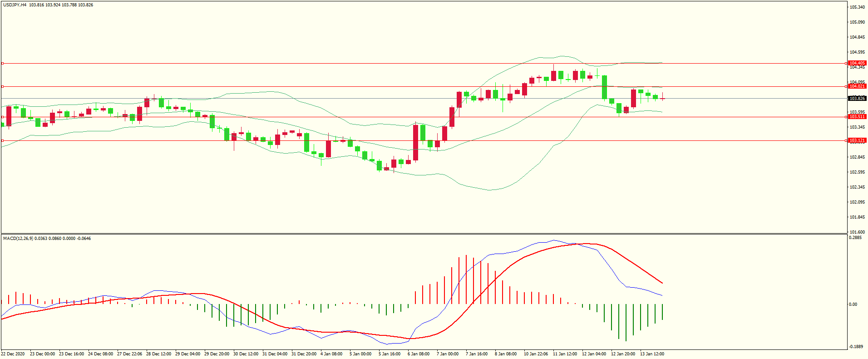The image size is (868, 359).
Task: Click the black 103.826 current price tag
Action: click(857, 99)
